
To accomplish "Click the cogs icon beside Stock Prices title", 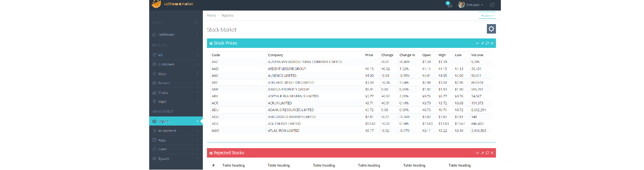I will click(211, 43).
